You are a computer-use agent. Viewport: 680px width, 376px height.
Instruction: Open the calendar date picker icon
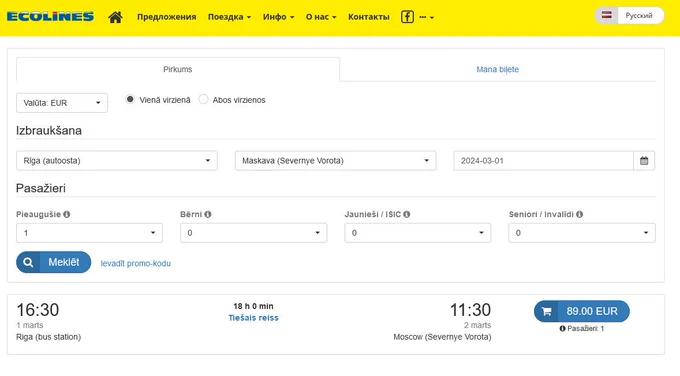point(644,160)
